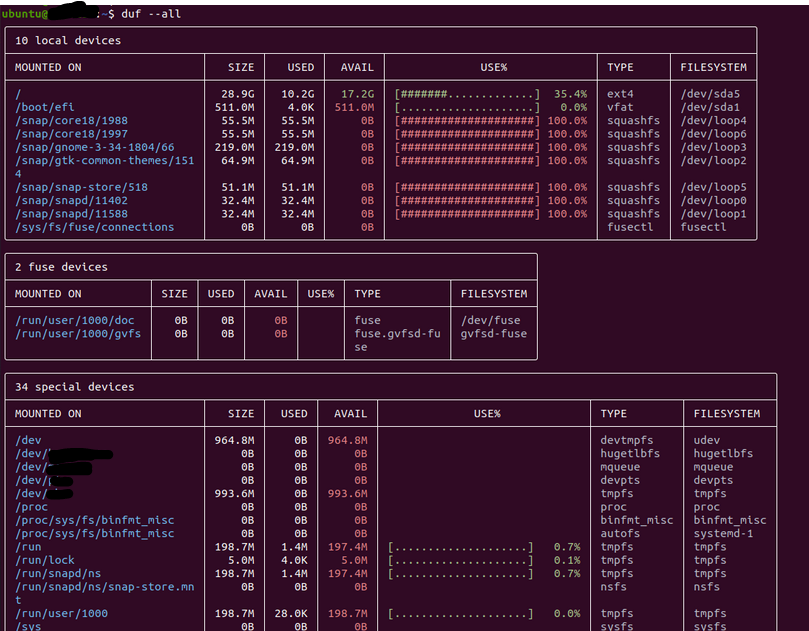
Task: Click the '/snap/snapd/11588' mount path
Action: (71, 214)
